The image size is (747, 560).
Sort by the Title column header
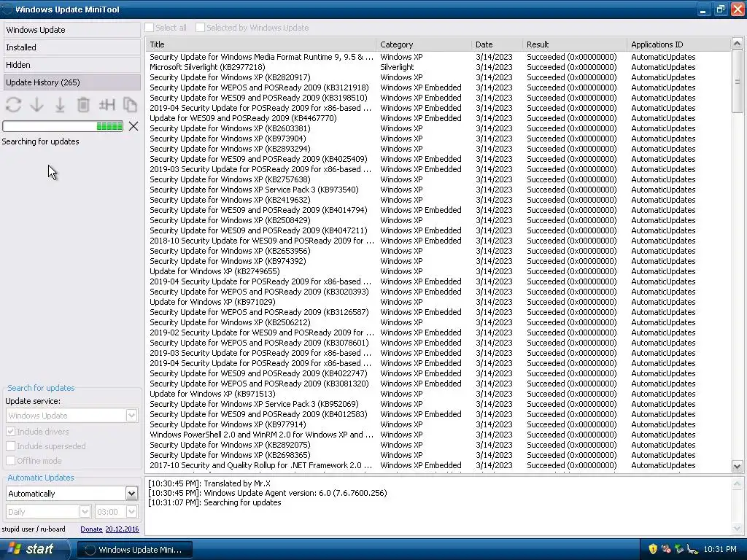pyautogui.click(x=260, y=44)
